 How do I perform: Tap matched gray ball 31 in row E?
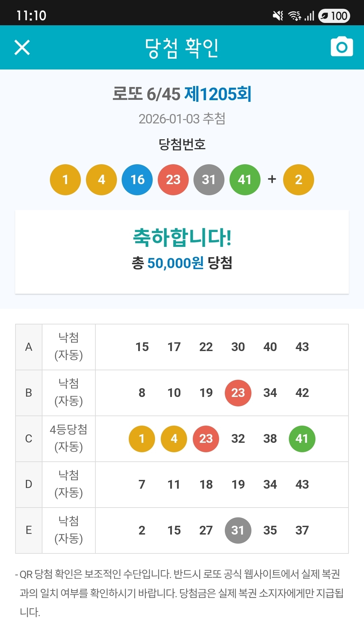click(x=238, y=530)
